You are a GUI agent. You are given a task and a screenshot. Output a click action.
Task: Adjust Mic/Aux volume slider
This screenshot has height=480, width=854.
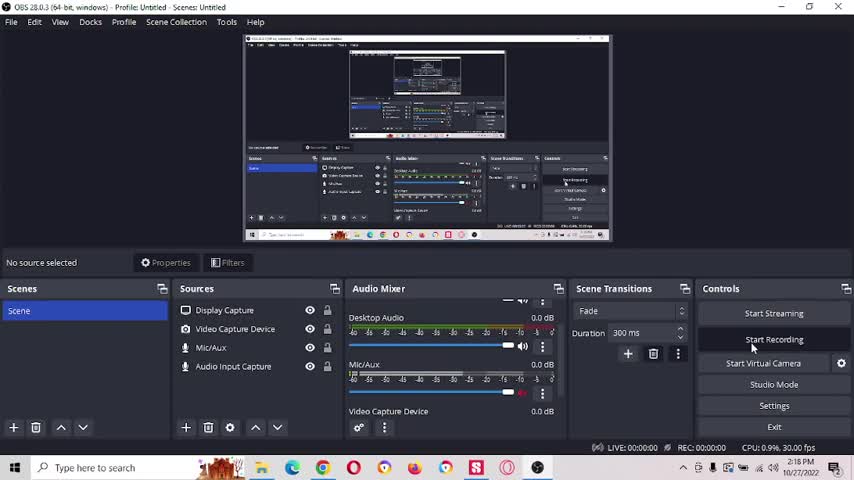click(x=431, y=392)
